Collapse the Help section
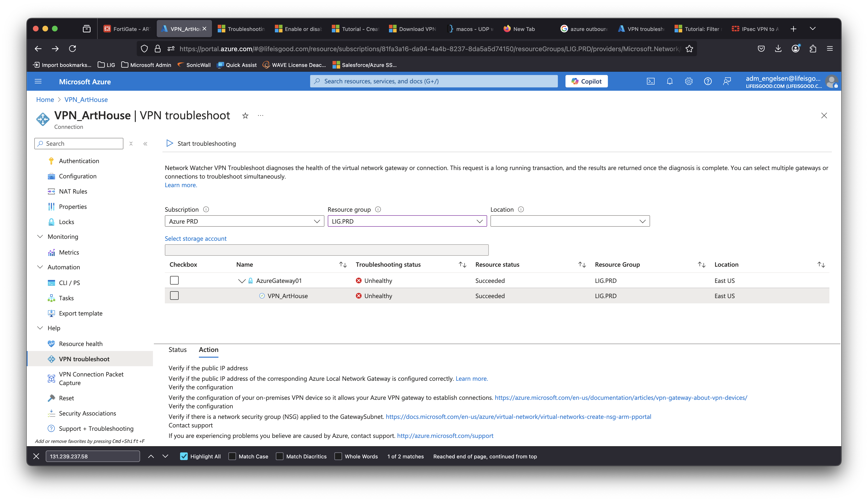 pos(40,328)
